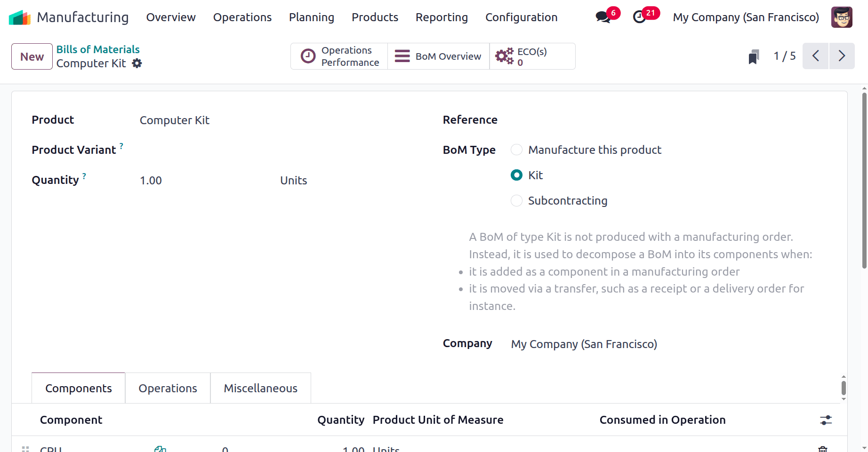Click the BoM Overview bars icon
The image size is (868, 452).
[402, 56]
